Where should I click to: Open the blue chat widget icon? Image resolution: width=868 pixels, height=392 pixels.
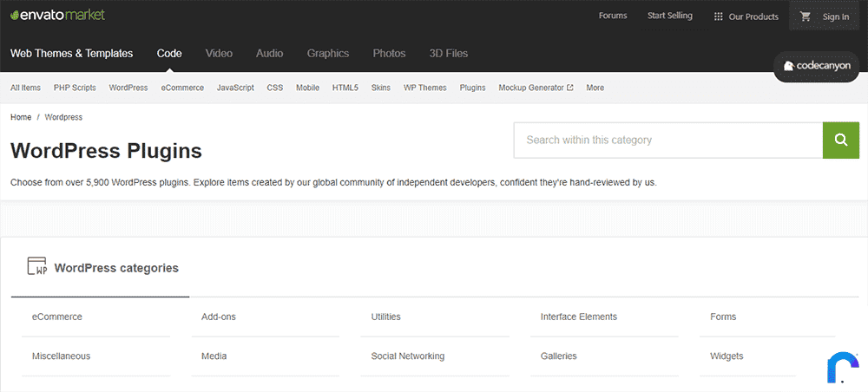tap(844, 367)
